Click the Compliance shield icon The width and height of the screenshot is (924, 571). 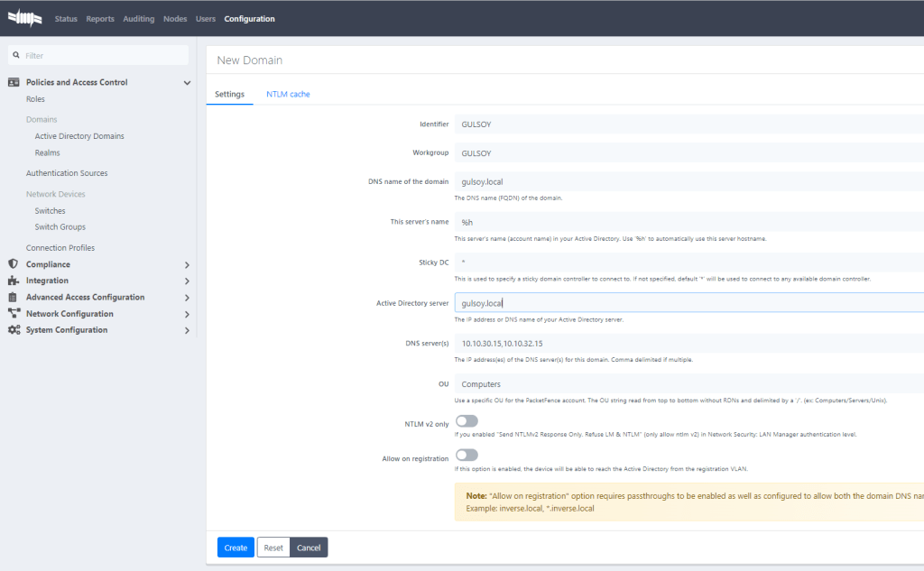(x=14, y=264)
